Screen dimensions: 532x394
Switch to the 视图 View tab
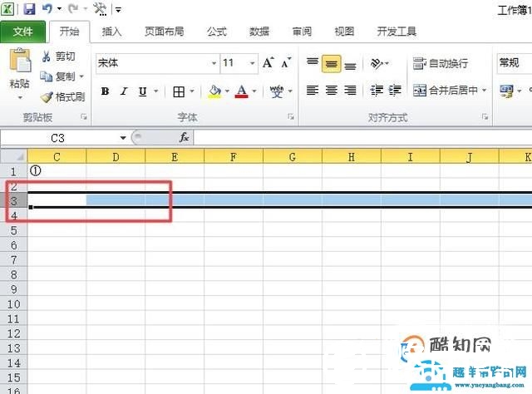coord(344,32)
